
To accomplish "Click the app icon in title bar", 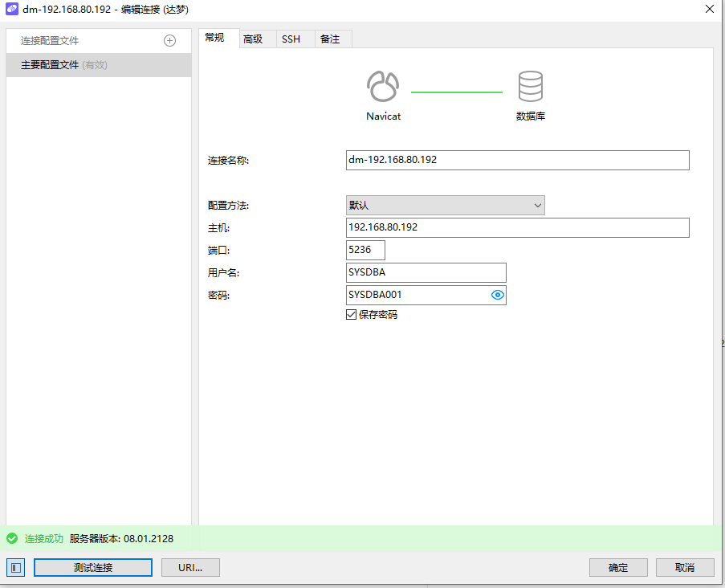I will tap(11, 10).
